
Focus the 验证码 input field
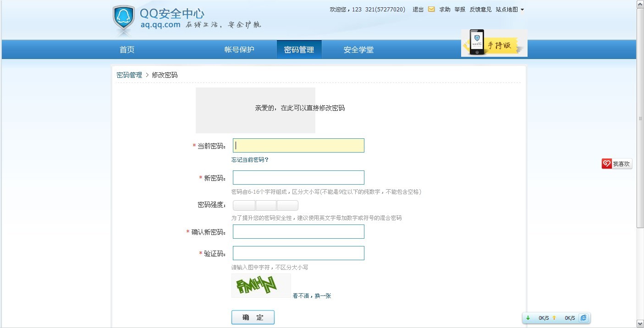[x=298, y=253]
